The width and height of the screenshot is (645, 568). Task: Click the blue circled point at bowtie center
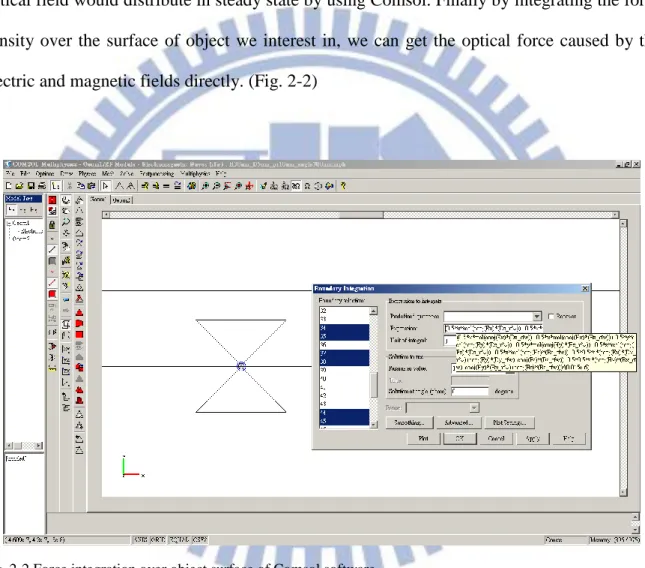(x=241, y=366)
